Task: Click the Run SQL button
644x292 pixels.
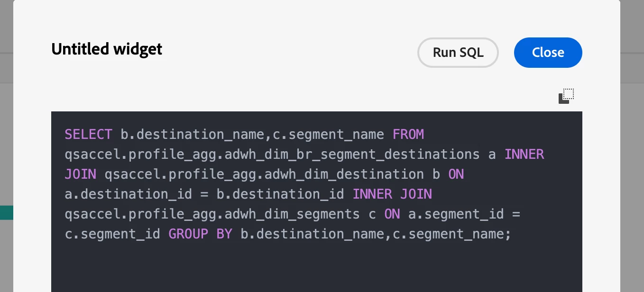Action: [x=458, y=53]
